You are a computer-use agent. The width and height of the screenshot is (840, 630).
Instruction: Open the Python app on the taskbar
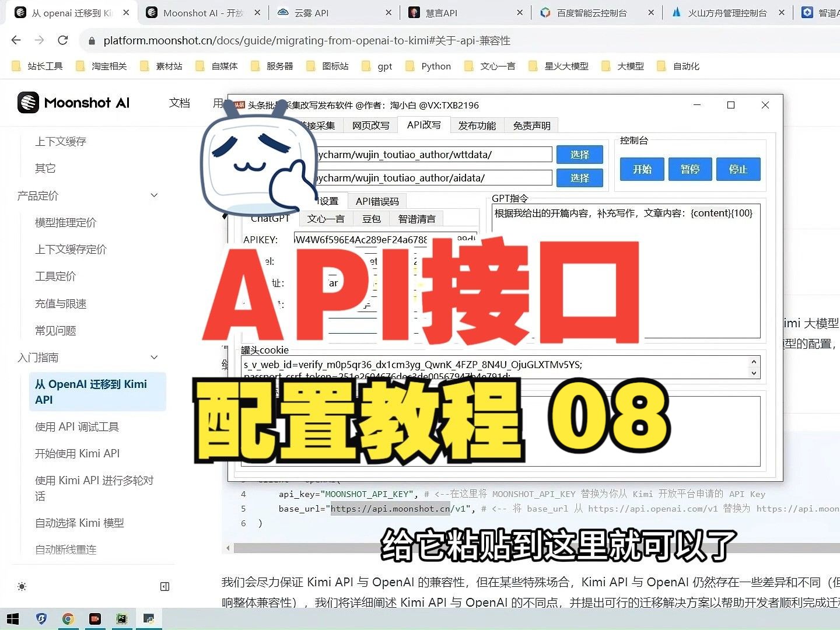click(149, 619)
